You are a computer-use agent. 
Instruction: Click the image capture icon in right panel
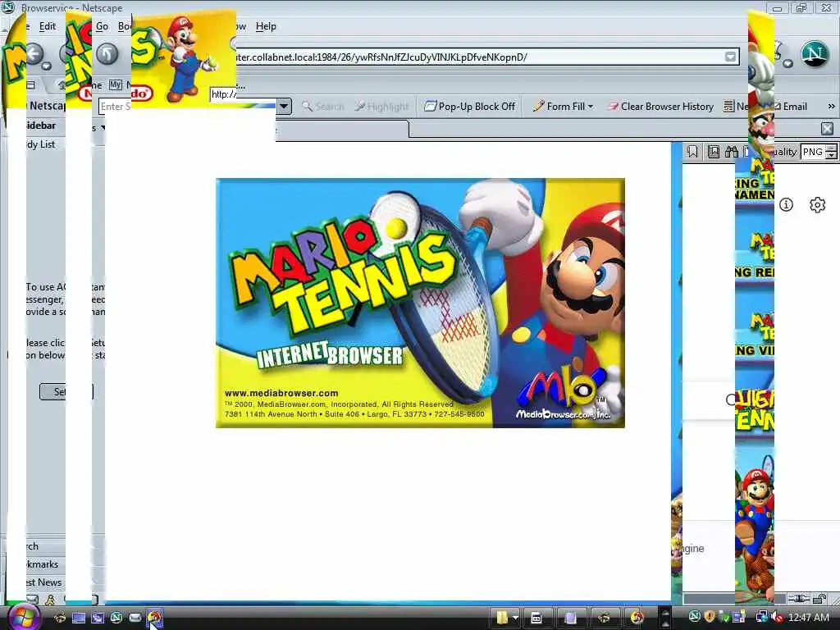[x=714, y=152]
